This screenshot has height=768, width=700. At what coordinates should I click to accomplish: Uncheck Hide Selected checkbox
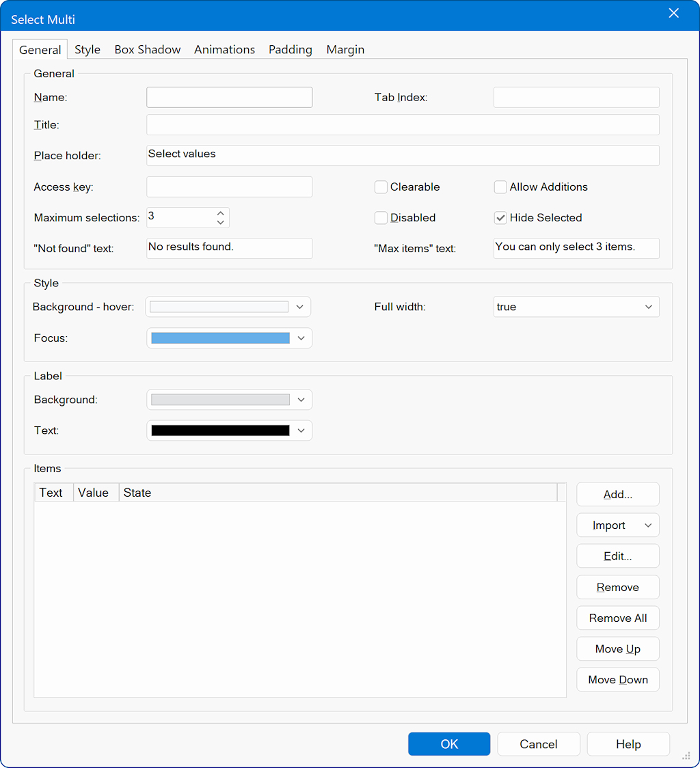pyautogui.click(x=500, y=218)
